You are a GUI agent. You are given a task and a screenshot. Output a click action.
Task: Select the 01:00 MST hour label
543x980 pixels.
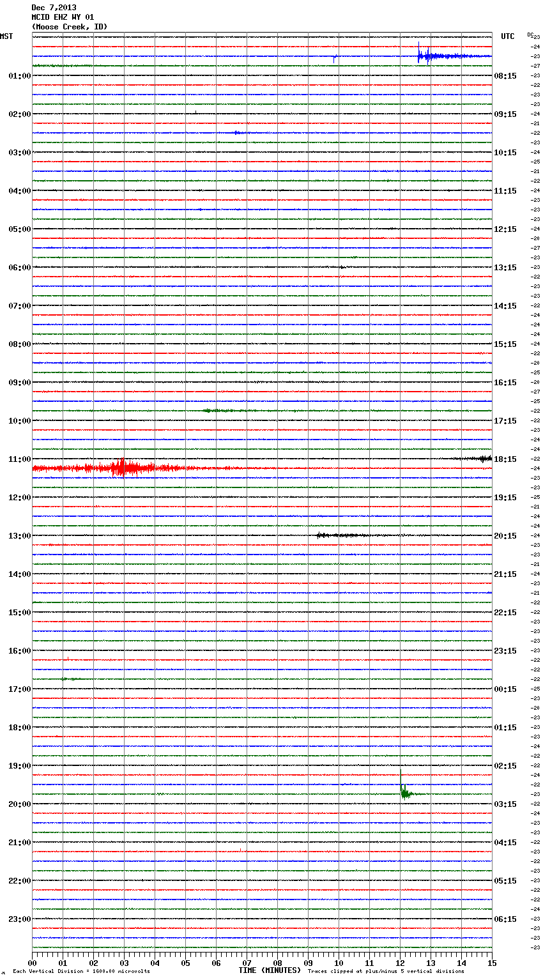coord(20,76)
